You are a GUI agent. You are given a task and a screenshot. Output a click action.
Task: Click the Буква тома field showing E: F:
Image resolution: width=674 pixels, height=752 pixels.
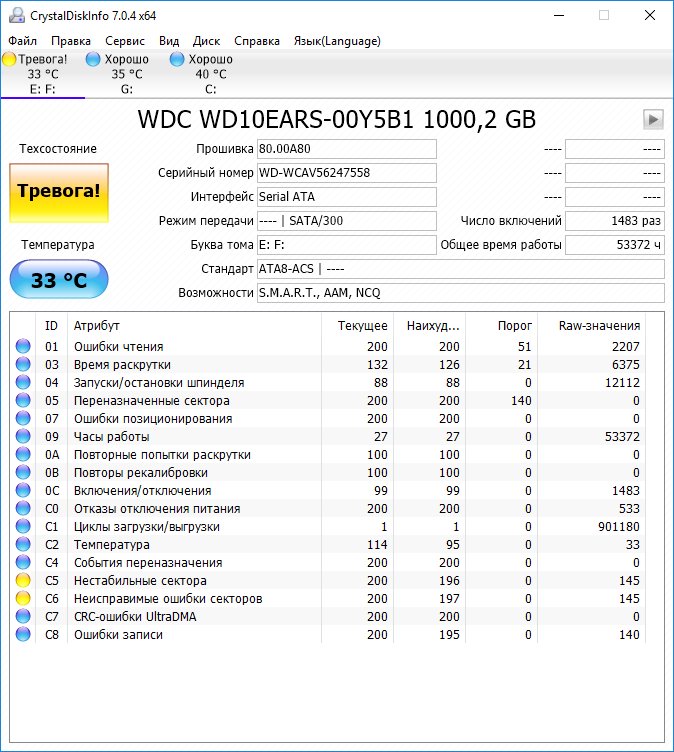pyautogui.click(x=347, y=245)
